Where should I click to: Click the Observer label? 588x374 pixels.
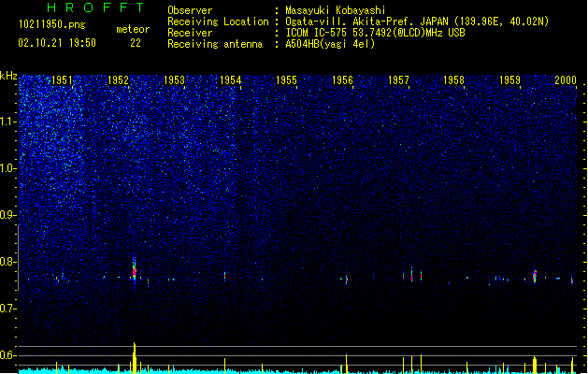[x=190, y=10]
